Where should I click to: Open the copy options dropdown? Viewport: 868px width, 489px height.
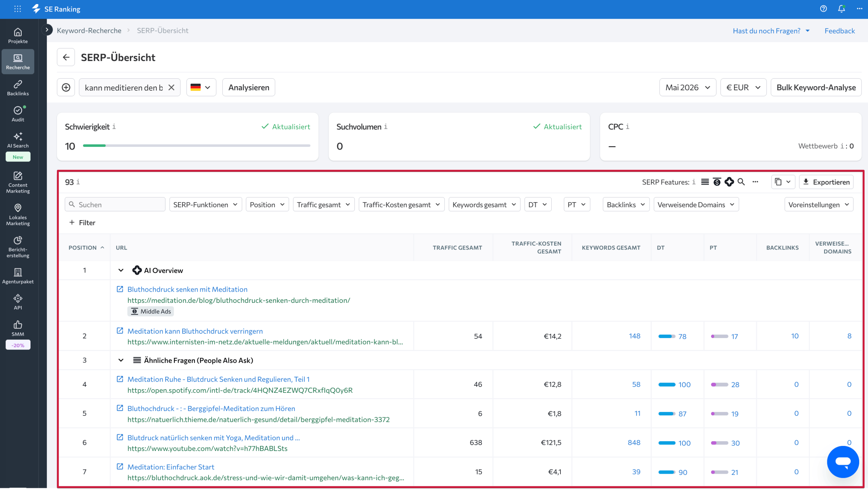(x=783, y=182)
